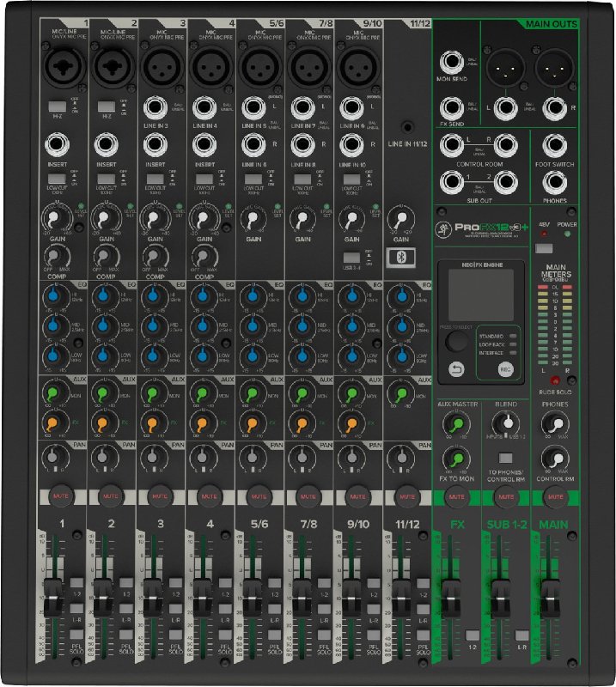The width and height of the screenshot is (616, 687).
Task: Click the FX TO MON knob
Action: [x=456, y=459]
